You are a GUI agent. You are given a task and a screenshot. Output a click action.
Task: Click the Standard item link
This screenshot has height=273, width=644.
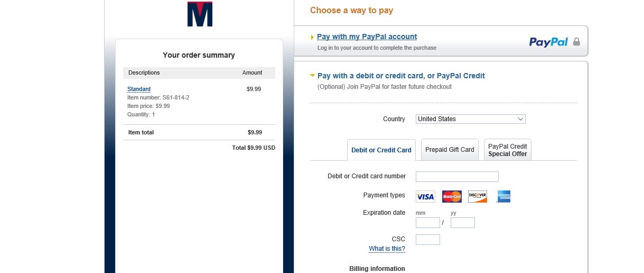point(139,89)
